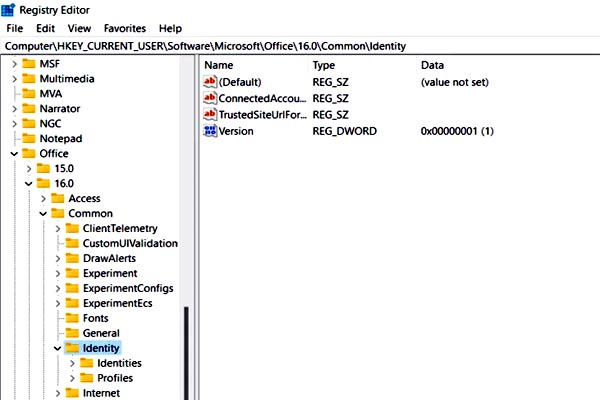Click the ExperimentEcs folder icon
The image size is (600, 400).
tap(72, 303)
